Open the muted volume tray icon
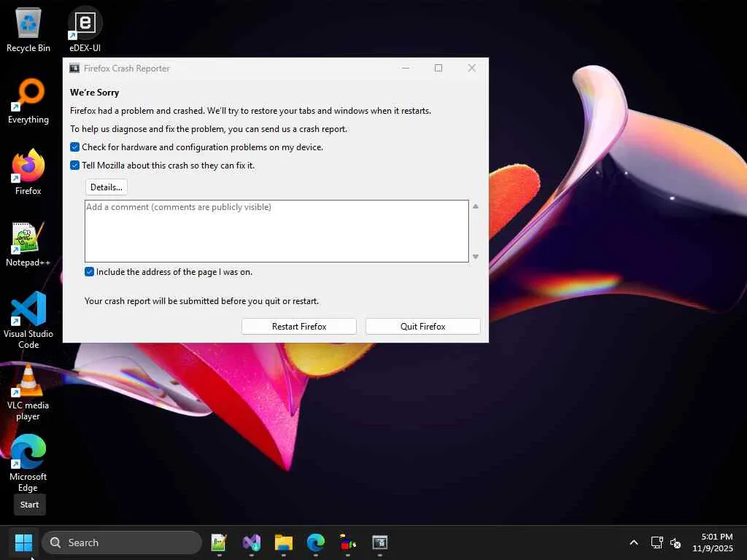This screenshot has width=747, height=560. pyautogui.click(x=675, y=542)
